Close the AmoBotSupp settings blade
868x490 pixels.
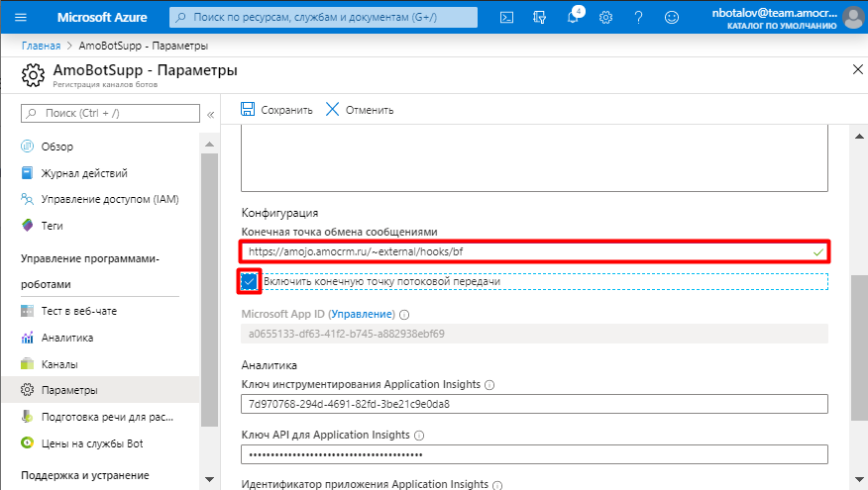(857, 69)
